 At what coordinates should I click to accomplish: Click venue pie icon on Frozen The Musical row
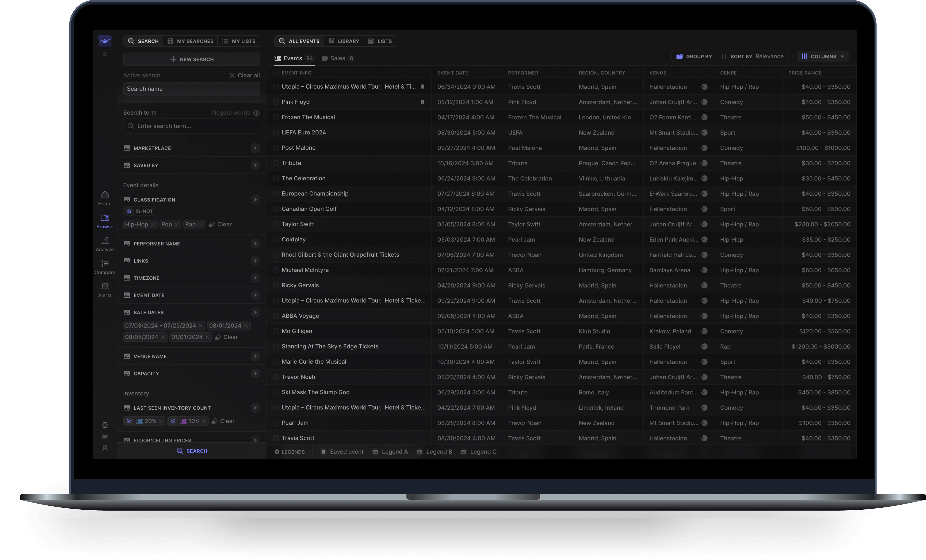coord(704,117)
